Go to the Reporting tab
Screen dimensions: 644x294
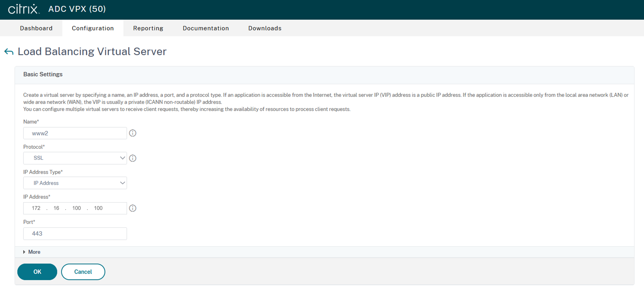148,28
